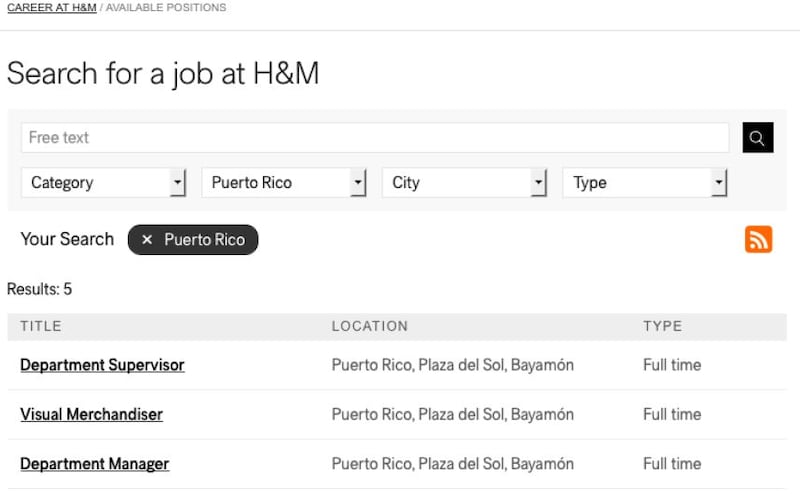Open the Puerto Rico country dropdown
Viewport: 800px width, 503px height.
284,183
